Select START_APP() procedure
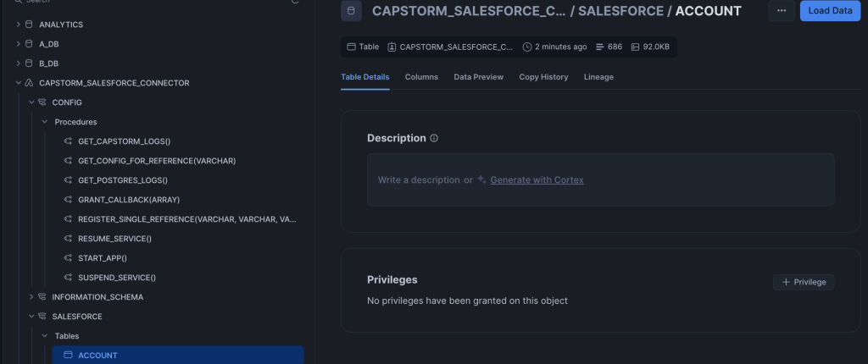 coord(103,258)
